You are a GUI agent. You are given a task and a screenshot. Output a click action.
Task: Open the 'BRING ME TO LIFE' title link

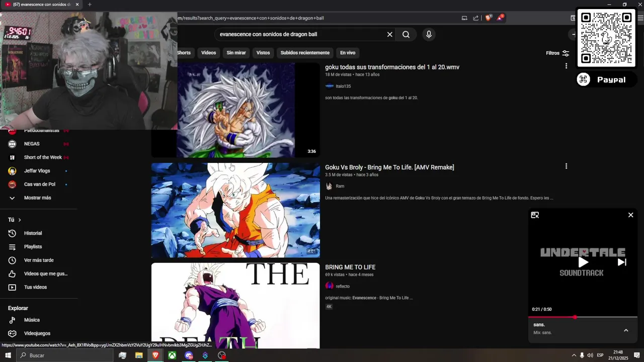pyautogui.click(x=350, y=267)
